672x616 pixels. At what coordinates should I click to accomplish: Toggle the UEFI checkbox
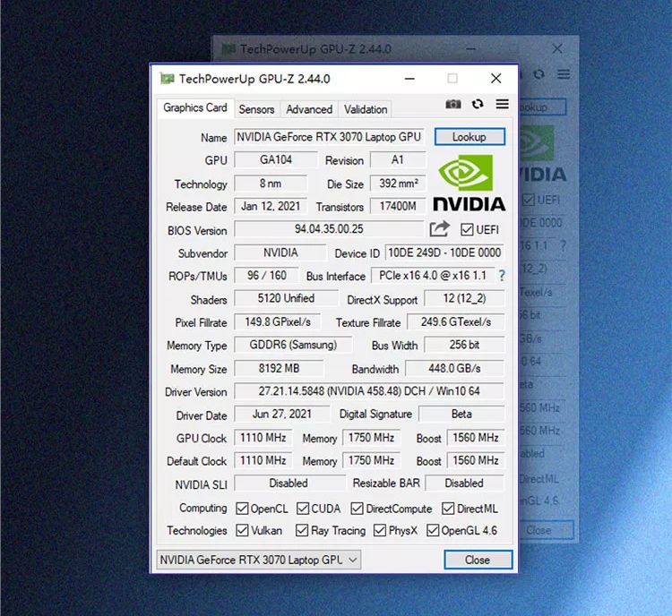tap(467, 230)
